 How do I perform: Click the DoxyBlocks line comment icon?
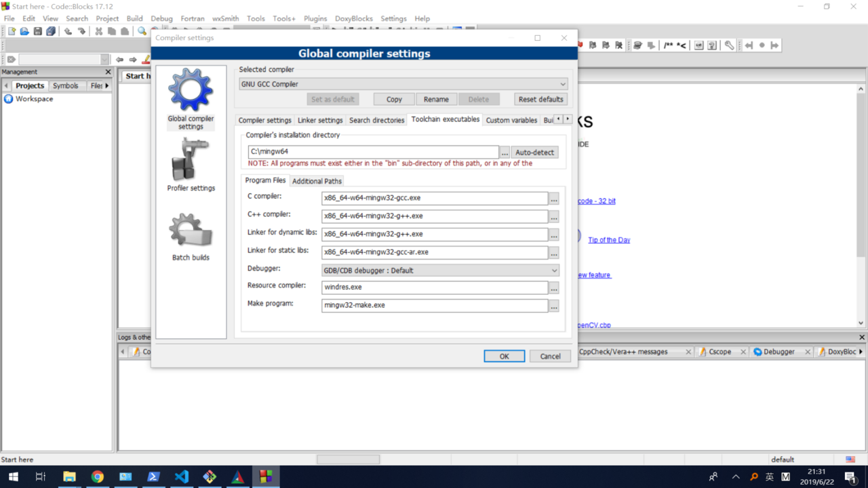pos(682,45)
